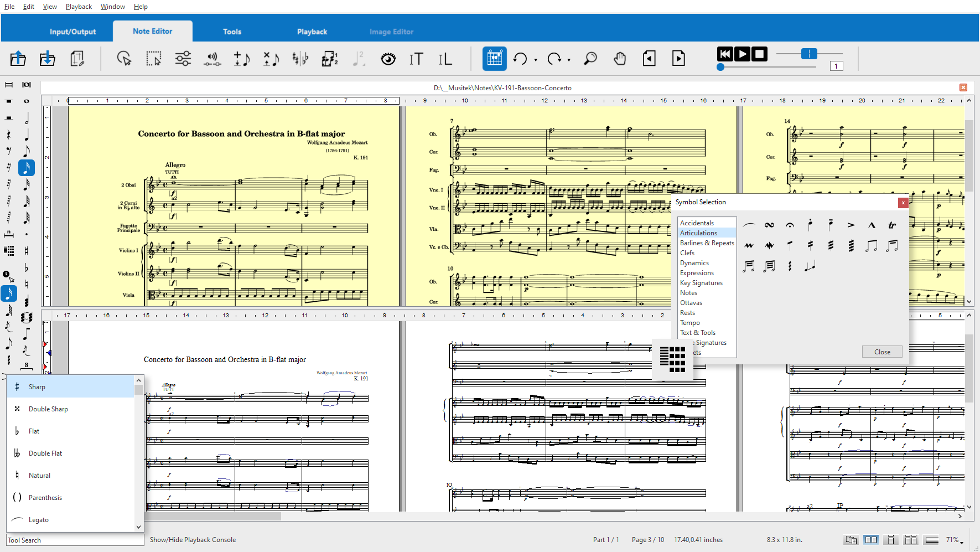Click the IL lyrics tool icon

click(445, 58)
